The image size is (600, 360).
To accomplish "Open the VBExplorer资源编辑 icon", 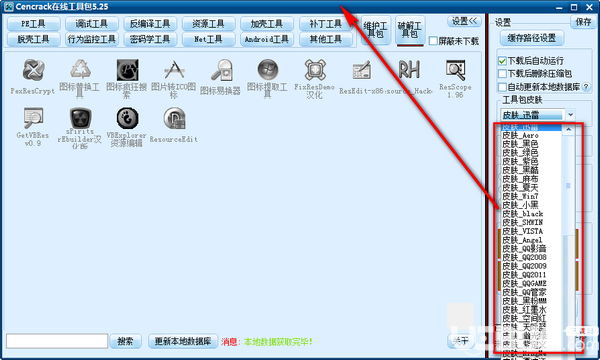I will point(127,118).
